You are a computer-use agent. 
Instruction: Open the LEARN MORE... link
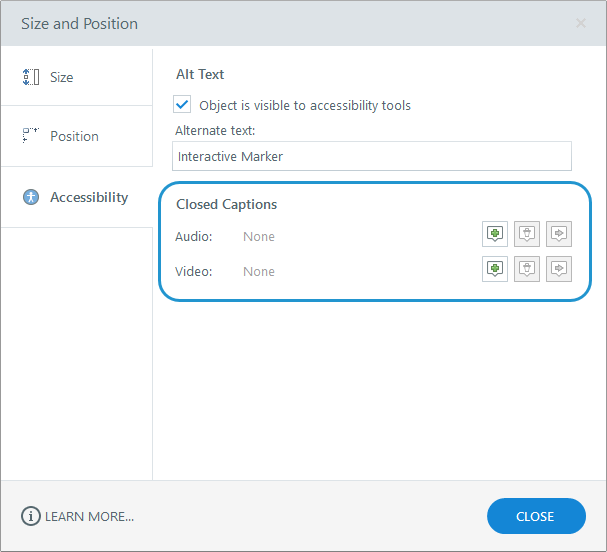coord(89,516)
